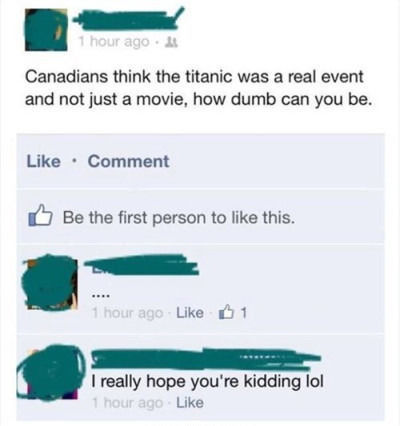The image size is (400, 426).
Task: Open Comment on the Titanic post
Action: 129,161
